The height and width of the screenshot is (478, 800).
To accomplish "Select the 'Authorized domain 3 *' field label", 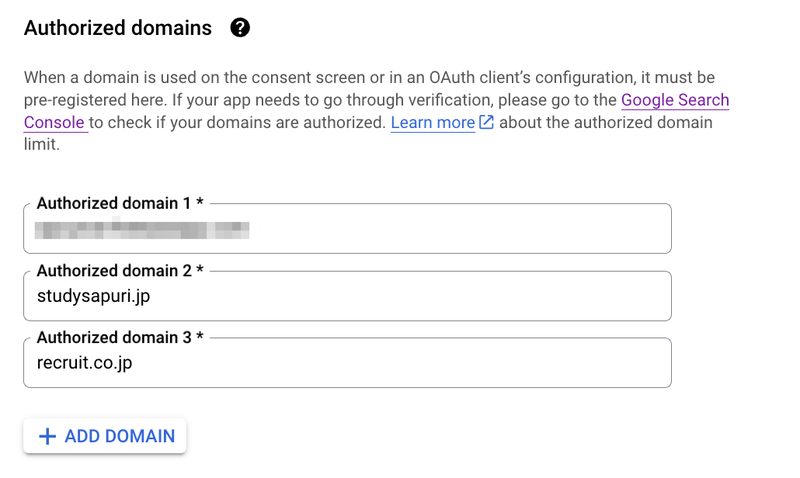I will click(120, 337).
